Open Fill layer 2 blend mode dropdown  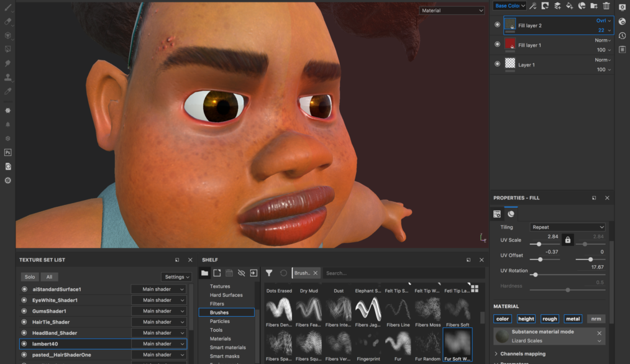tap(604, 20)
